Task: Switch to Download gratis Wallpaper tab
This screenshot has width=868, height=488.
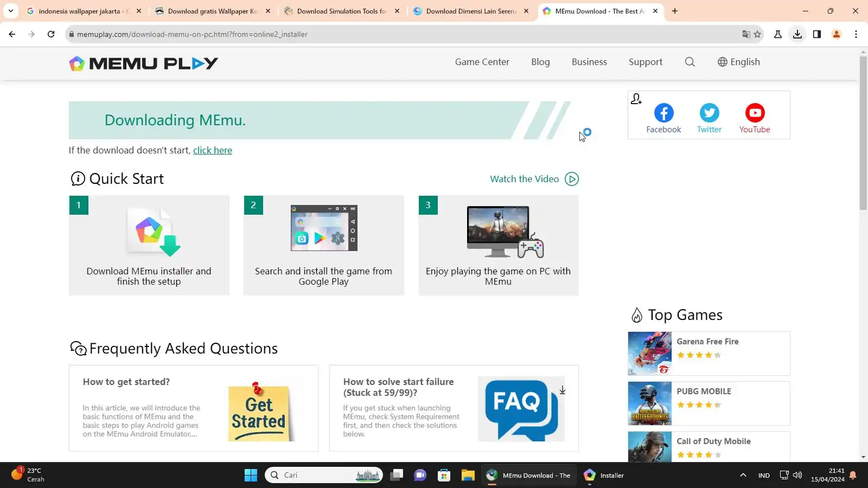Action: 213,11
